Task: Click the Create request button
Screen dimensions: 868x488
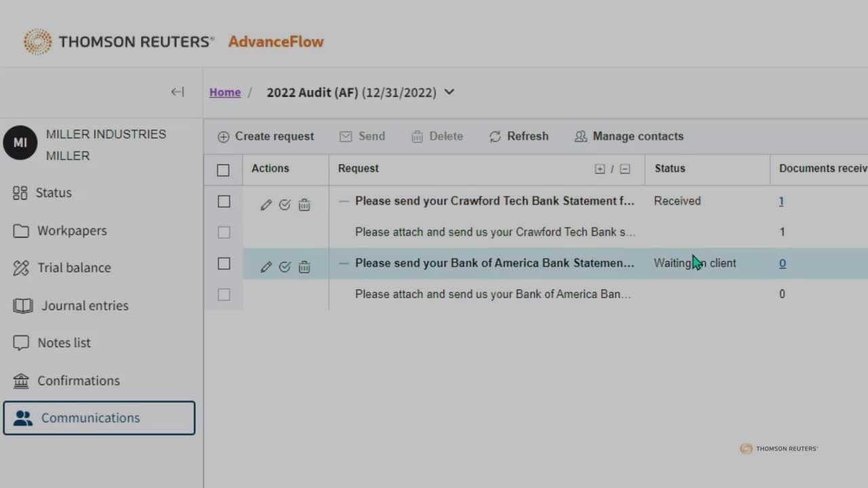Action: (266, 136)
